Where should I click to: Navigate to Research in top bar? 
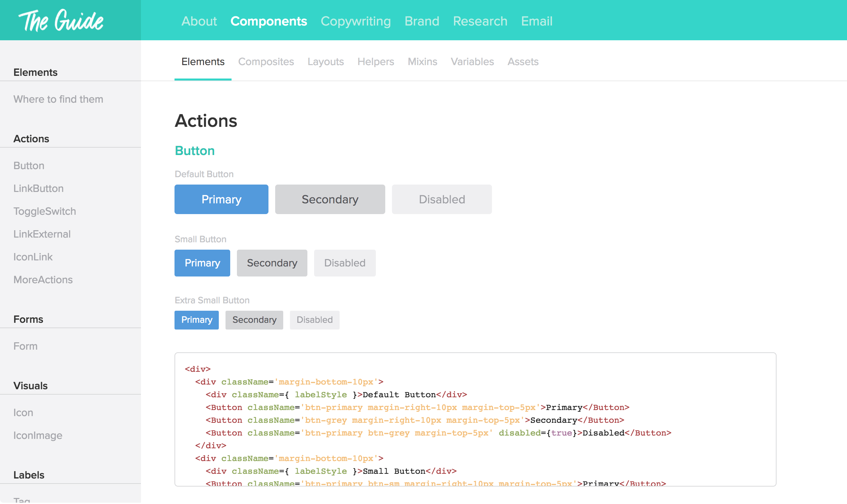coord(480,21)
